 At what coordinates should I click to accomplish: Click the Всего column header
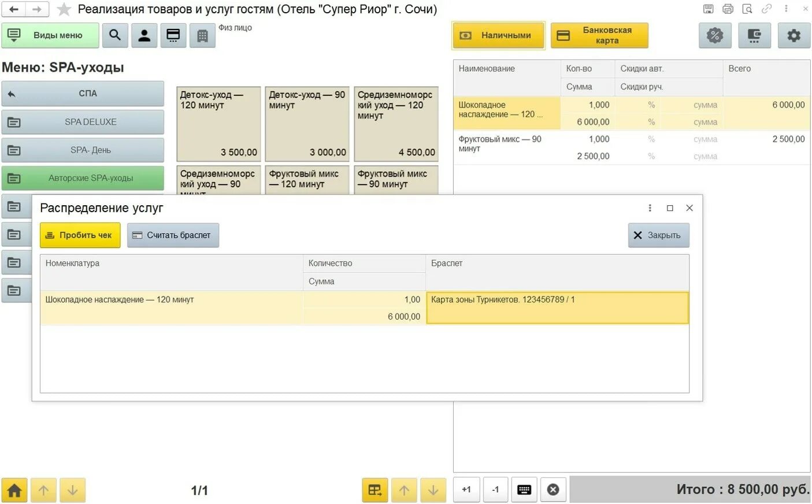tap(766, 77)
